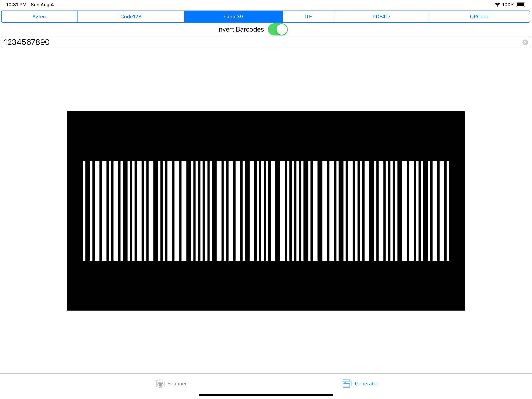The height and width of the screenshot is (399, 532).
Task: Select the Code128 format tab
Action: coord(131,16)
